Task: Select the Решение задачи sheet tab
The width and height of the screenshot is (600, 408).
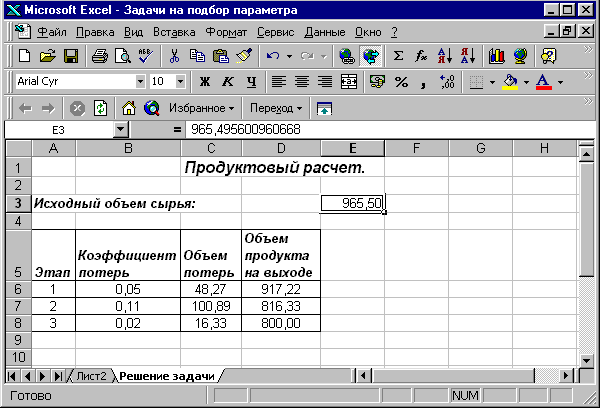Action: tap(167, 376)
